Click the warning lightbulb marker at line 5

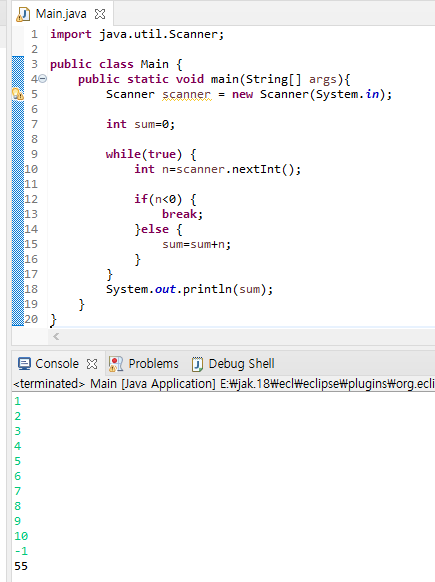pyautogui.click(x=18, y=94)
